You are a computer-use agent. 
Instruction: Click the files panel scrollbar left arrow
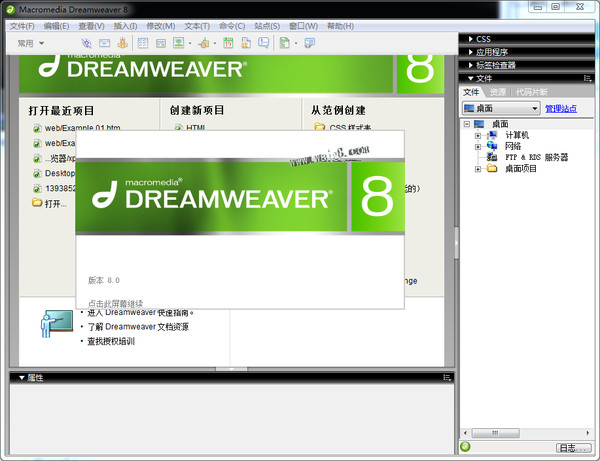pos(465,433)
